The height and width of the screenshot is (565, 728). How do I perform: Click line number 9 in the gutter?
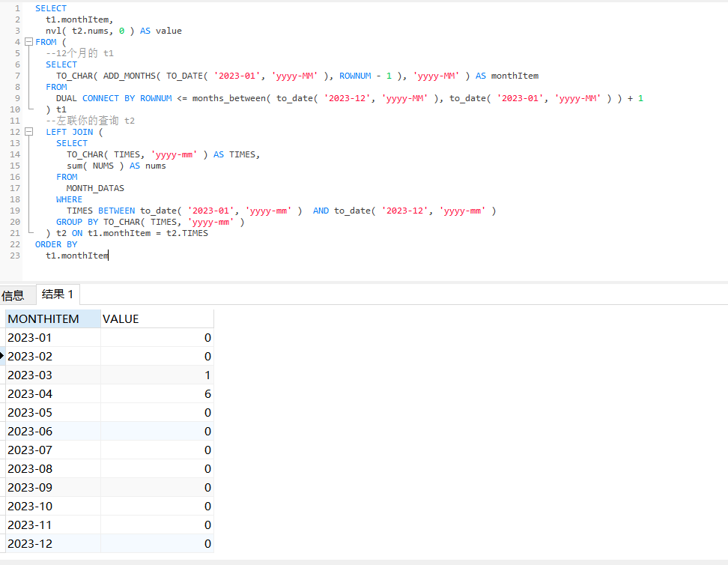16,98
